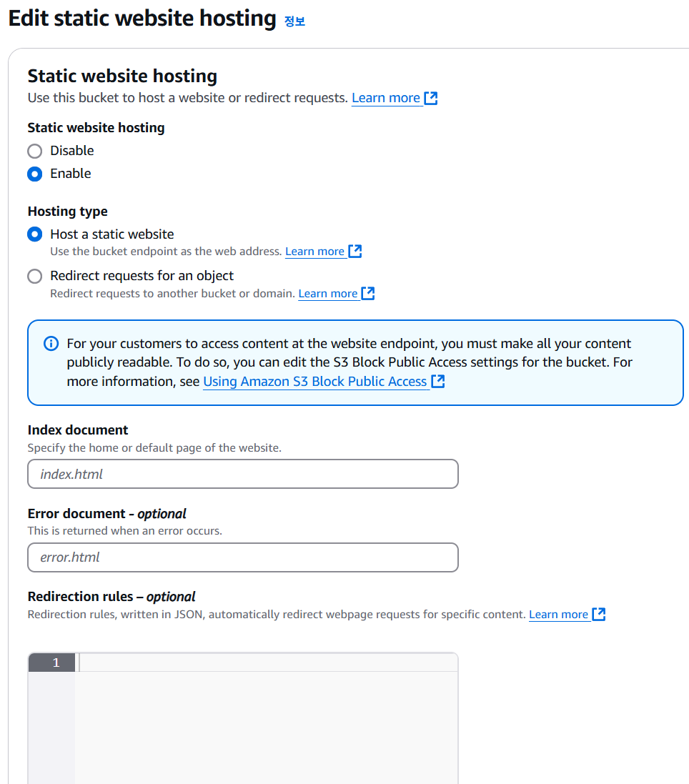Open Learn more link about bucket endpoint
This screenshot has height=784, width=689.
(x=314, y=251)
